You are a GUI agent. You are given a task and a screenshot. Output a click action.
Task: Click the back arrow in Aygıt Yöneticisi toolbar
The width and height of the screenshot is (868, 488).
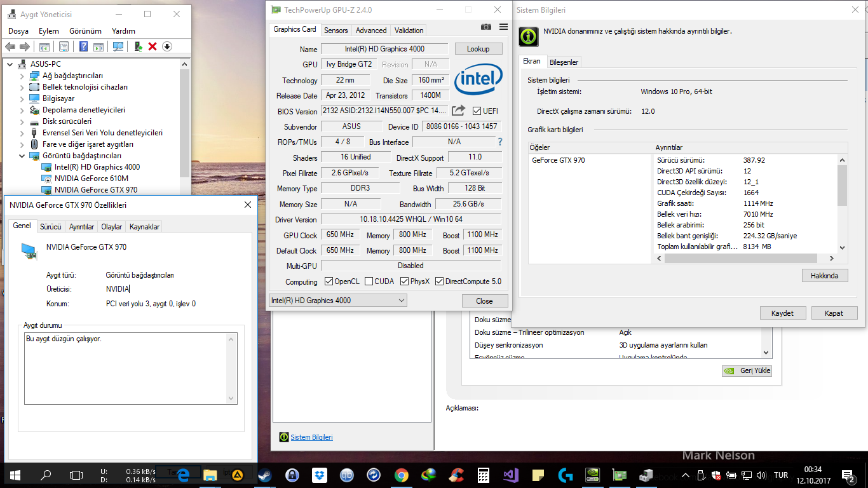10,46
